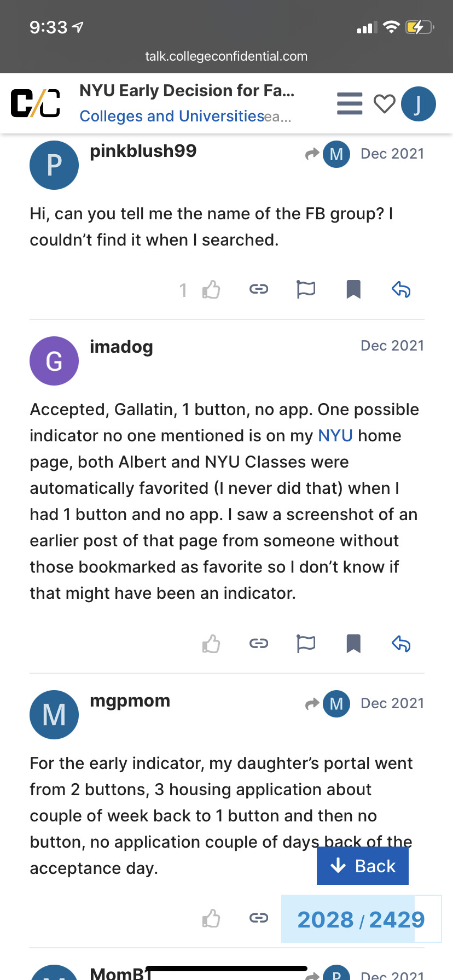Bookmark pinkblush99's post
Viewport: 453px width, 980px height.
353,289
